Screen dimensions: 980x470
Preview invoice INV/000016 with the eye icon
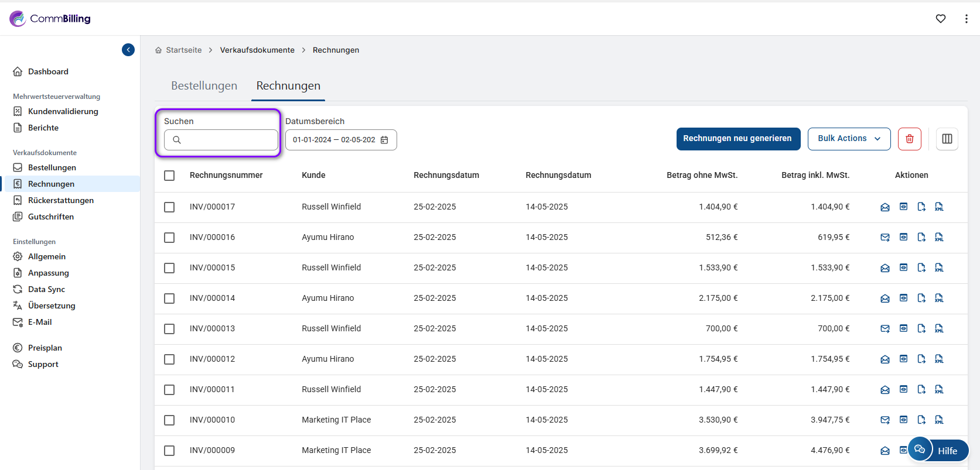[x=903, y=237]
